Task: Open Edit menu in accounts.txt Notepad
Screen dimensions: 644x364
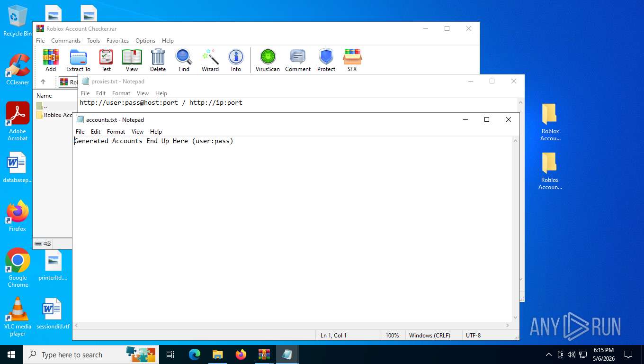Action: 96,132
